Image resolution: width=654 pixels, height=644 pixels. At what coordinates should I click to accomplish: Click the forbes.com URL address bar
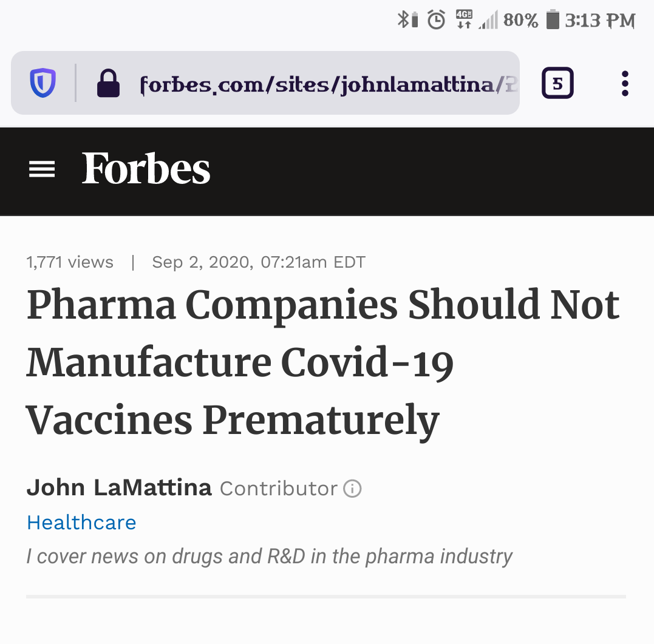click(328, 84)
